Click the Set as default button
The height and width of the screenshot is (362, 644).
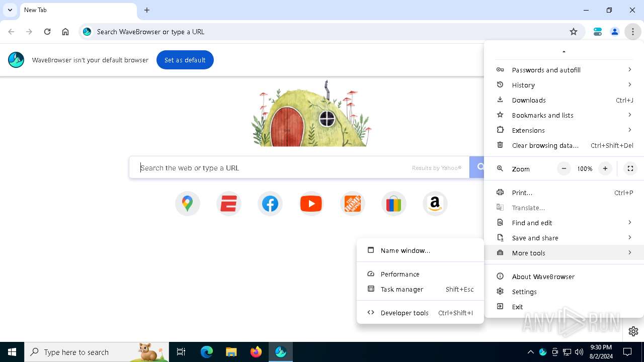tap(185, 60)
